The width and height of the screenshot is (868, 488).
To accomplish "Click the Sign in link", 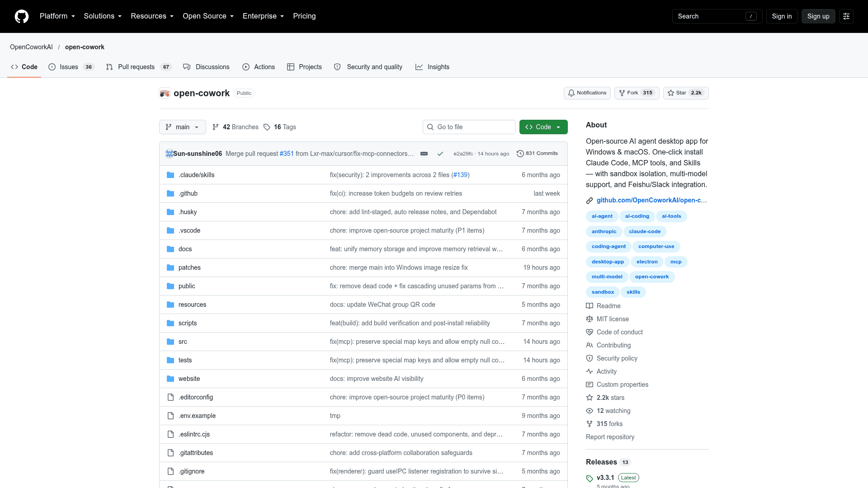I will coord(782,16).
